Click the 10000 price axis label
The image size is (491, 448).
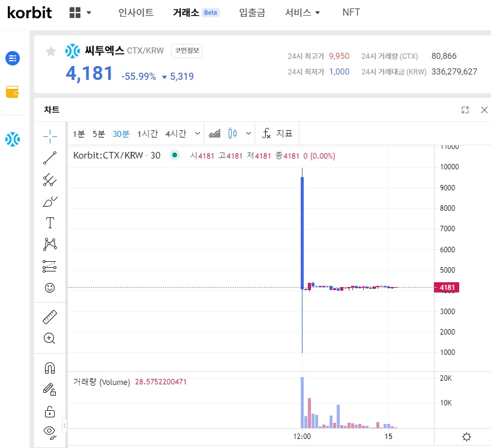[449, 167]
